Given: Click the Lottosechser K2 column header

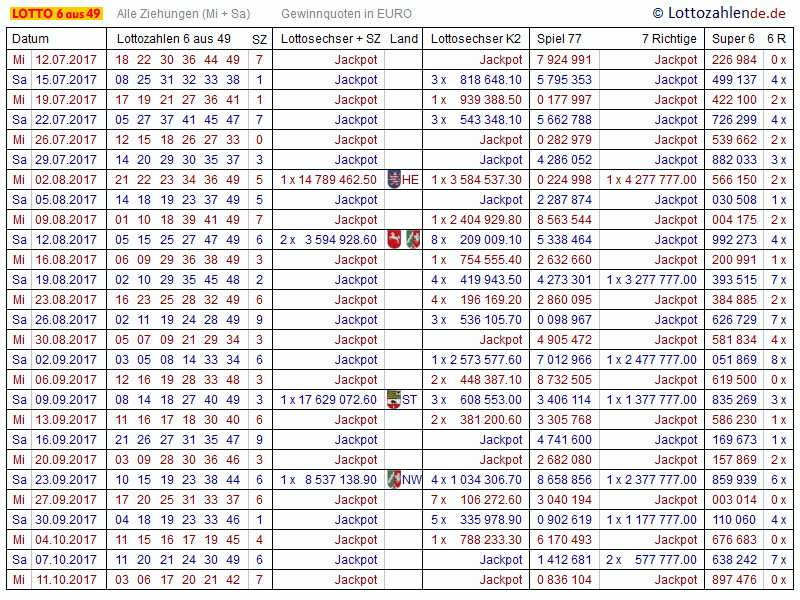Looking at the screenshot, I should click(476, 38).
